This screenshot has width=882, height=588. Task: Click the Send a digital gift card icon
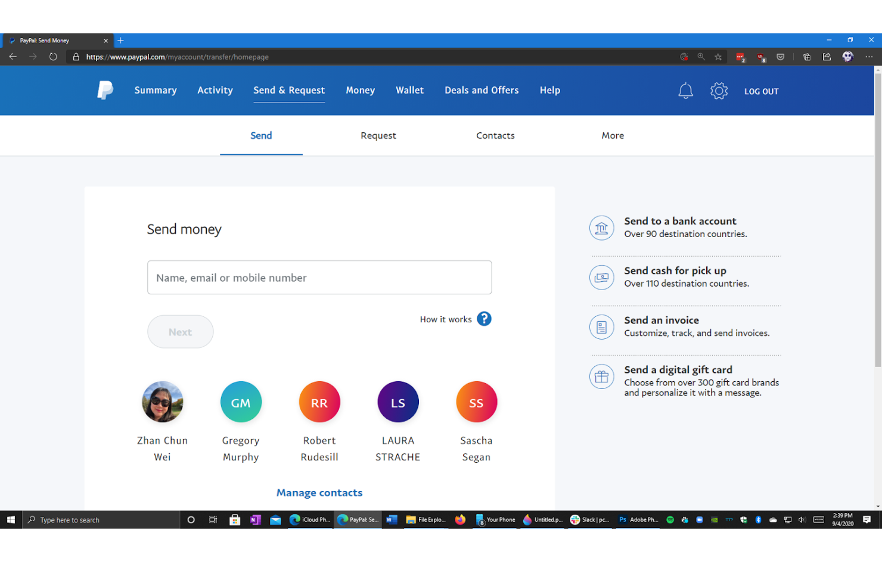(x=601, y=377)
